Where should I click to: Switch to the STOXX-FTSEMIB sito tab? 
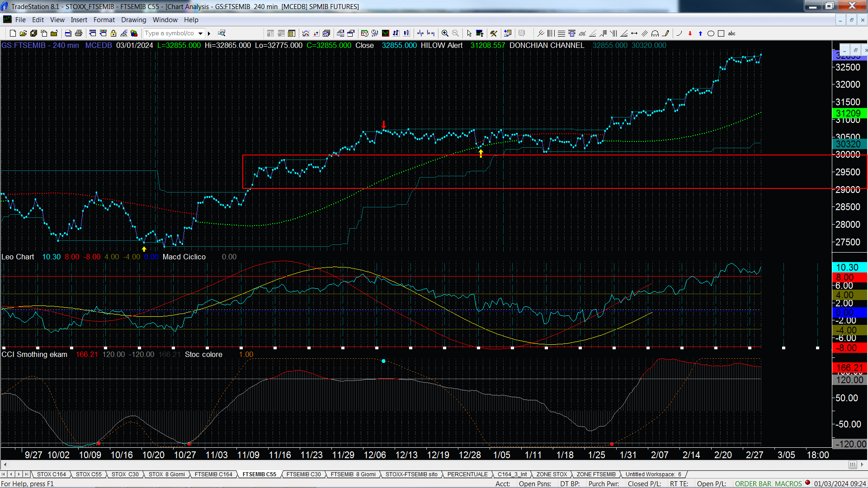[411, 474]
